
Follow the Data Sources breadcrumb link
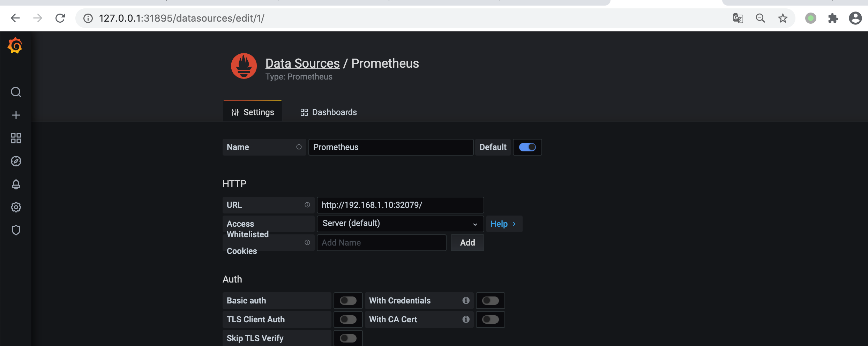coord(302,63)
